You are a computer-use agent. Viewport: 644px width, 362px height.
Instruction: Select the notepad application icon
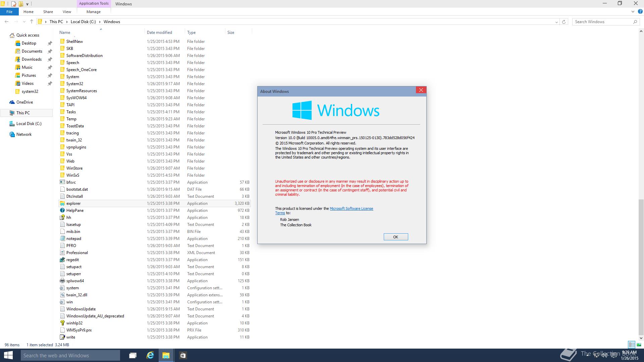(x=62, y=239)
